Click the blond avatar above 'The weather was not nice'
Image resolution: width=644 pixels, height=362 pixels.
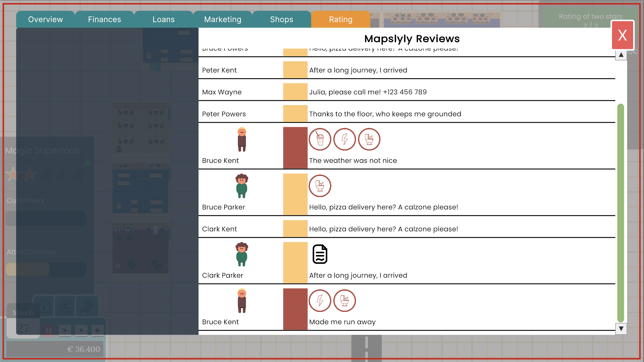(242, 139)
